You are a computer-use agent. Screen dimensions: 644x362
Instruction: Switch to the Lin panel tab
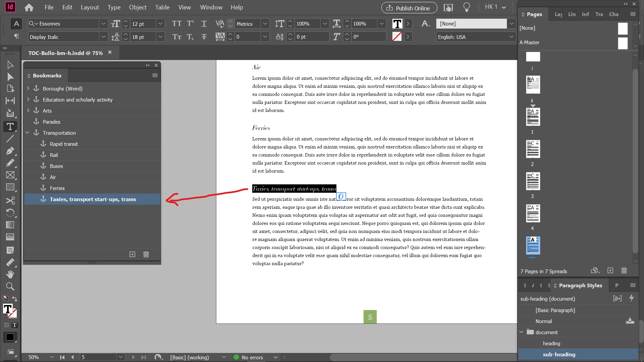(572, 14)
